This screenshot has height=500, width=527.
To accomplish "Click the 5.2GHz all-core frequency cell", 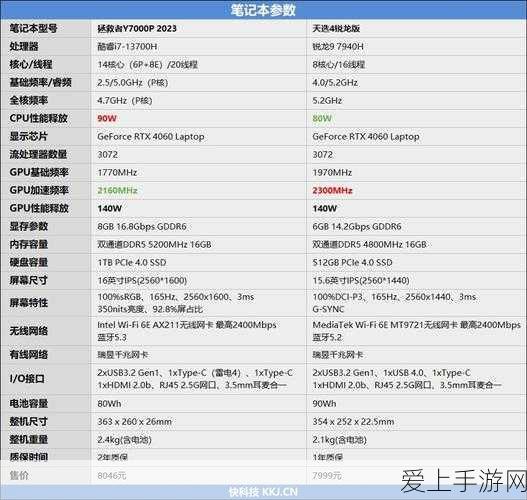I will point(327,100).
